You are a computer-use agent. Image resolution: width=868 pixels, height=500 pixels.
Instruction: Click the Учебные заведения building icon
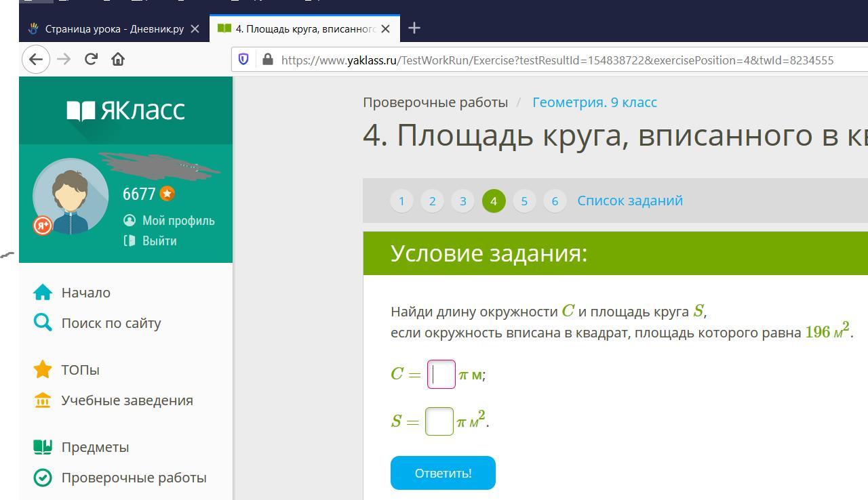43,400
